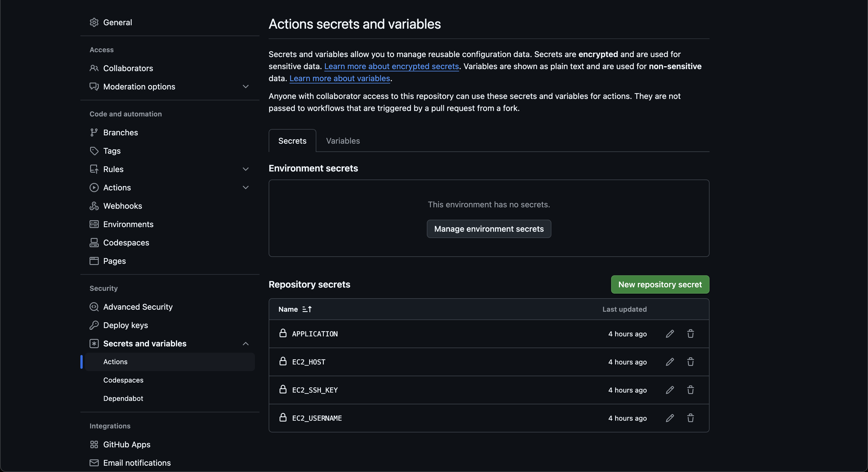Viewport: 868px width, 472px height.
Task: Select the Secrets tab
Action: 292,141
